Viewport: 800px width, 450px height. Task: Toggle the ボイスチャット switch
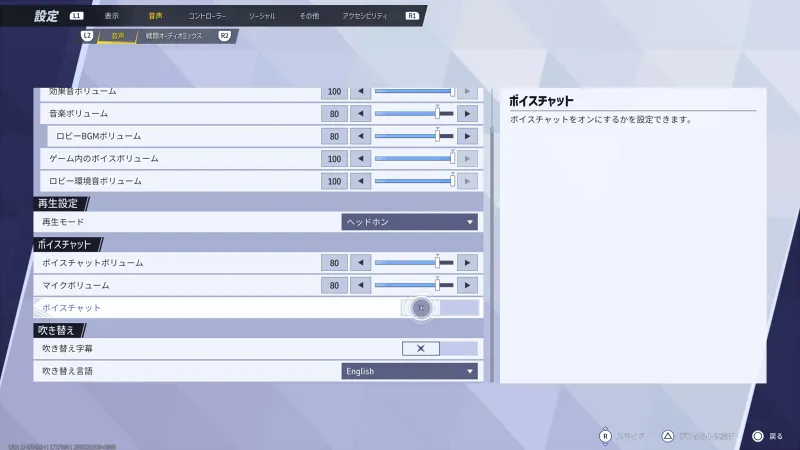click(440, 308)
